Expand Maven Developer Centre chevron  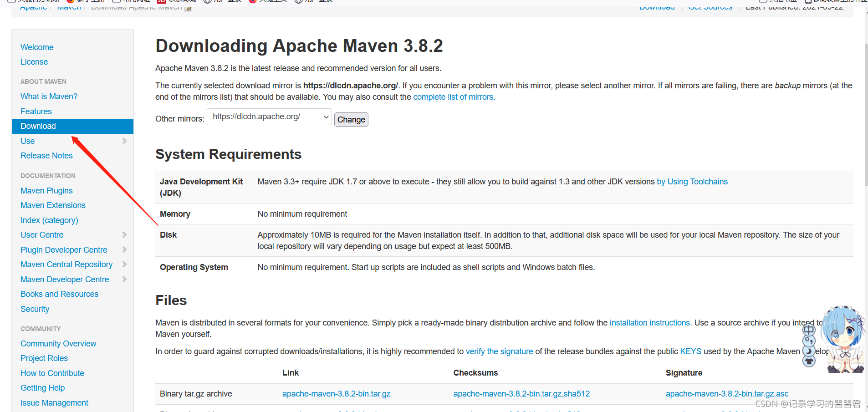[x=124, y=280]
